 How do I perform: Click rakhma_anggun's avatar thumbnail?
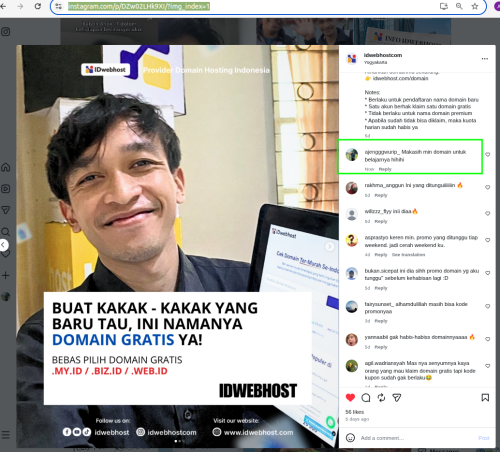coord(352,188)
